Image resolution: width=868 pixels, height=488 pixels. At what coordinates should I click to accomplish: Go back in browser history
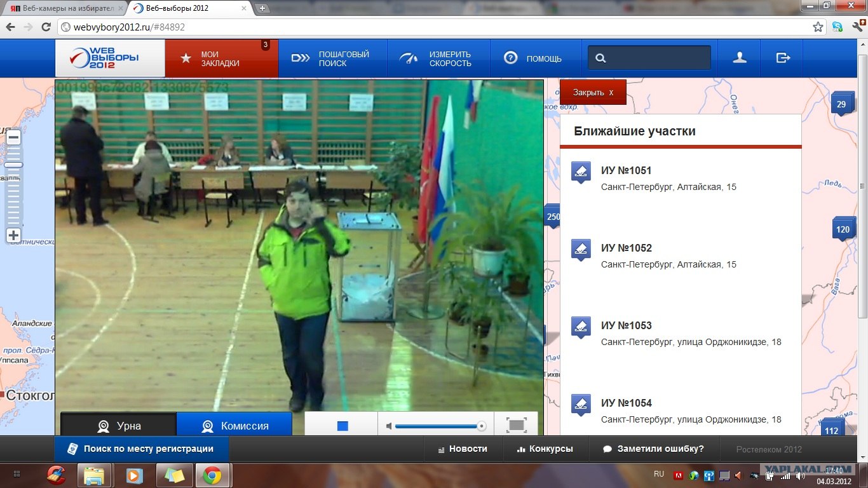point(10,27)
